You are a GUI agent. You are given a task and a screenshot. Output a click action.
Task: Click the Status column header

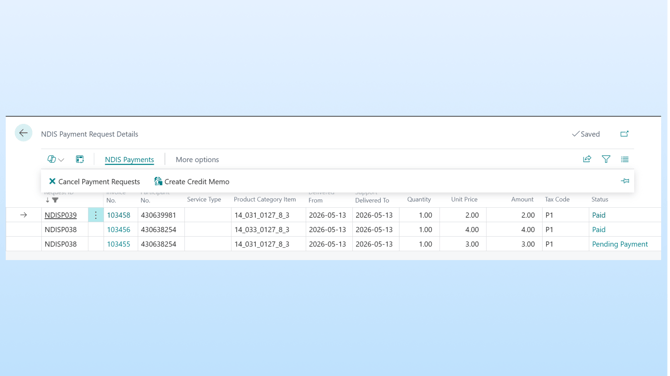599,200
